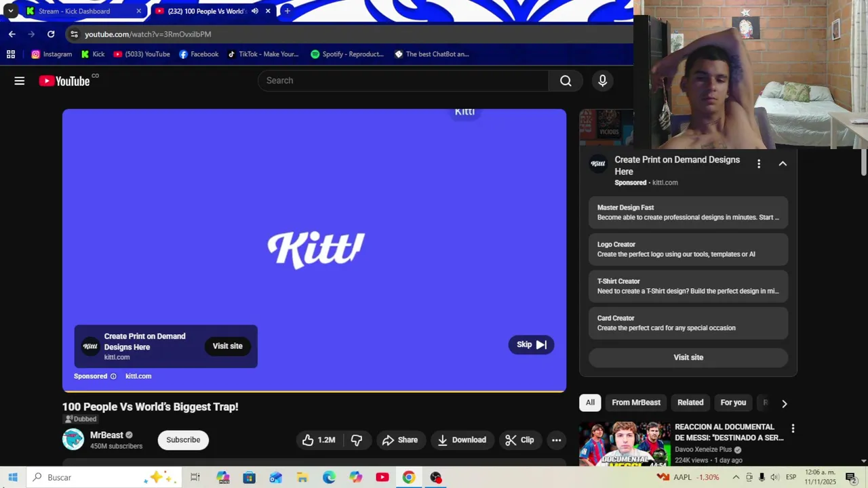The width and height of the screenshot is (868, 488).
Task: Open the Copilot app on the taskbar
Action: click(x=356, y=477)
